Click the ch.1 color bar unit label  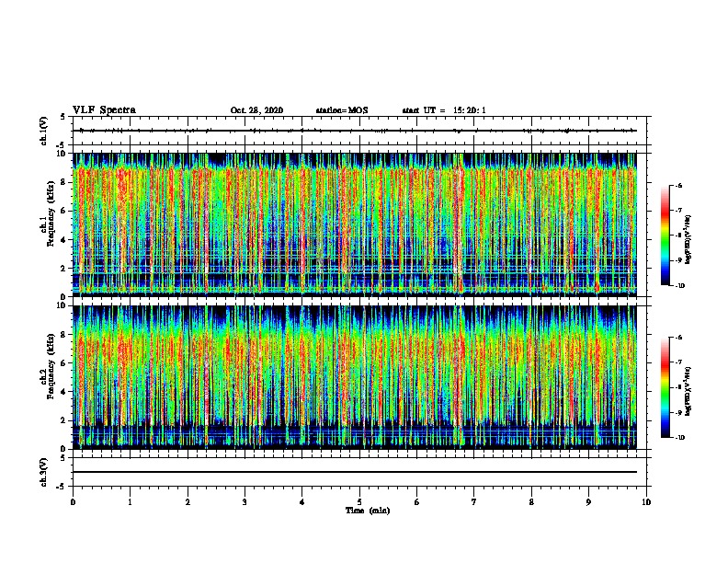(x=688, y=240)
